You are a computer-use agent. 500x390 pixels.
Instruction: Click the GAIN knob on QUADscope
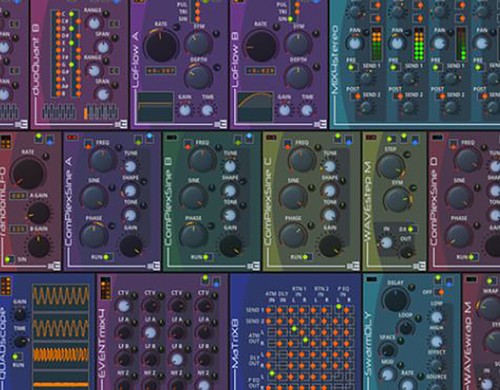pyautogui.click(x=20, y=314)
